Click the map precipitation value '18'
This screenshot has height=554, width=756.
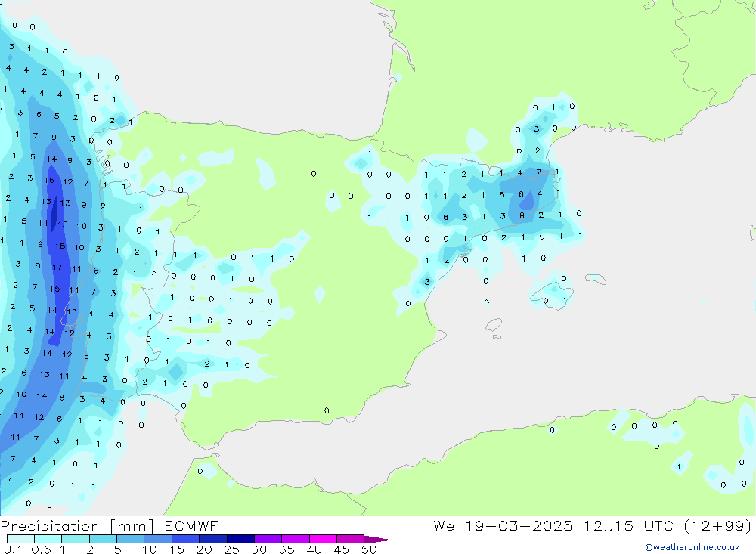(x=60, y=246)
